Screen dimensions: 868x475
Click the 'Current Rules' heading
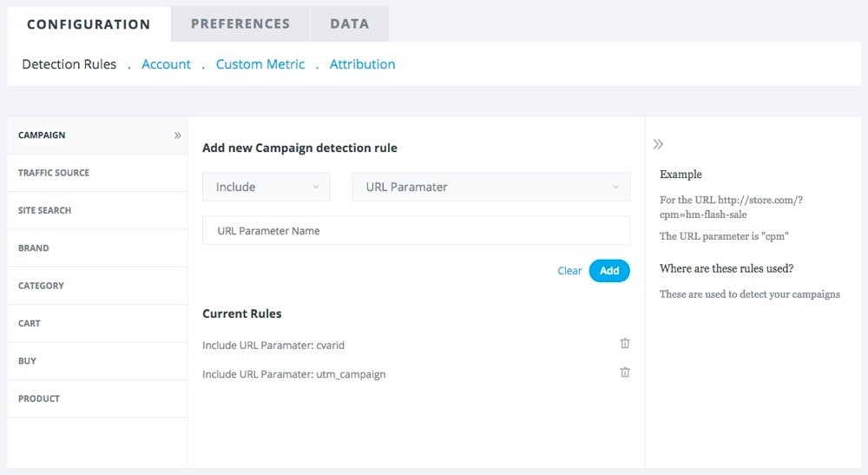click(242, 313)
